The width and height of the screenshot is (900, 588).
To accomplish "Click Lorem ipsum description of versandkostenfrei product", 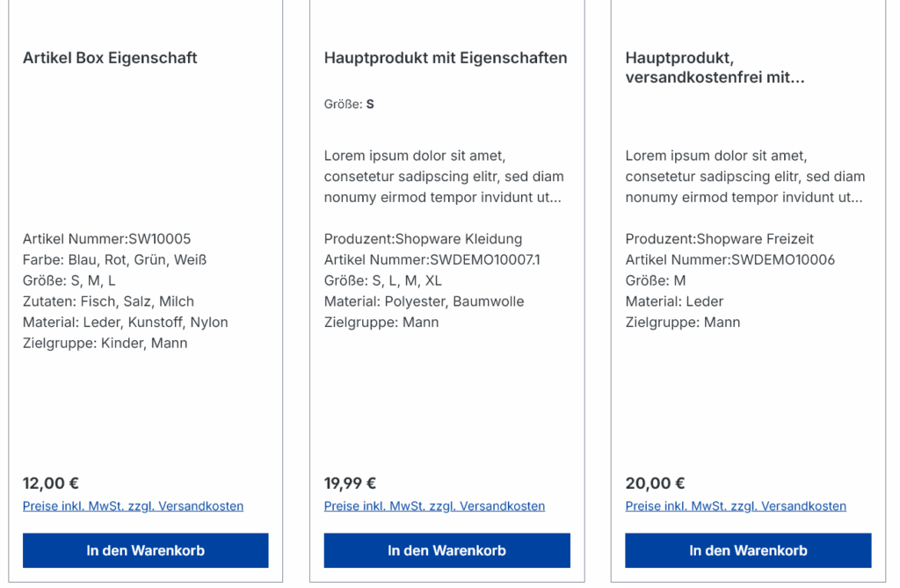I will click(x=745, y=177).
